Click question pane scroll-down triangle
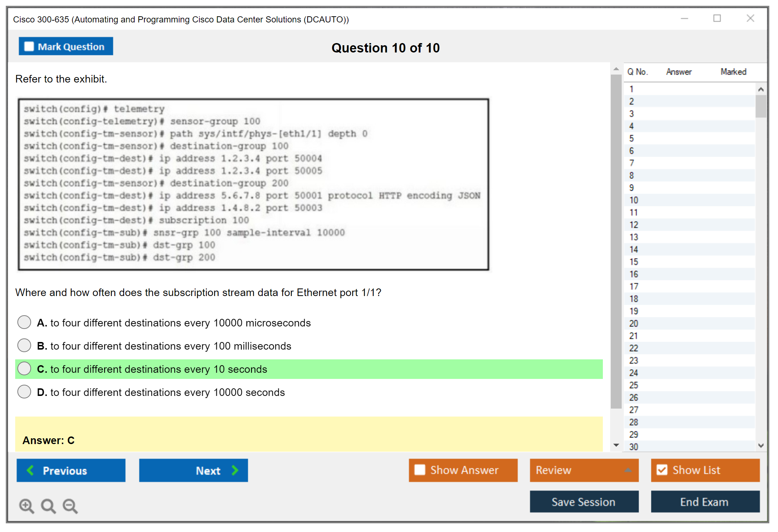This screenshot has height=532, width=778. pyautogui.click(x=616, y=445)
